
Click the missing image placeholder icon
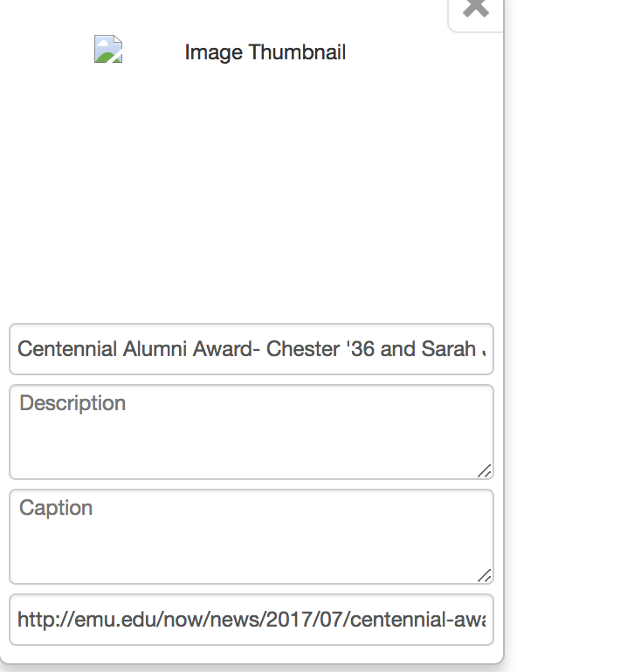(108, 50)
